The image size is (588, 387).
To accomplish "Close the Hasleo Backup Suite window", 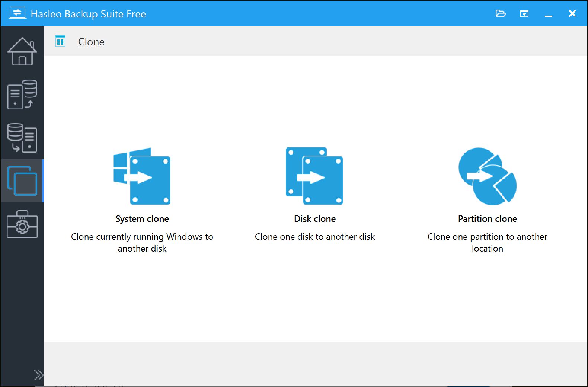I will (572, 14).
